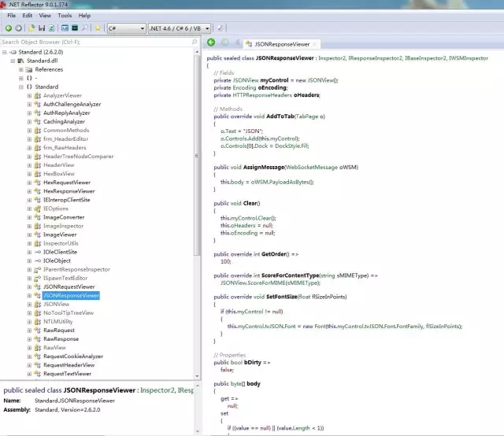
Task: Click the ScoreForContentType method name
Action: (x=291, y=275)
